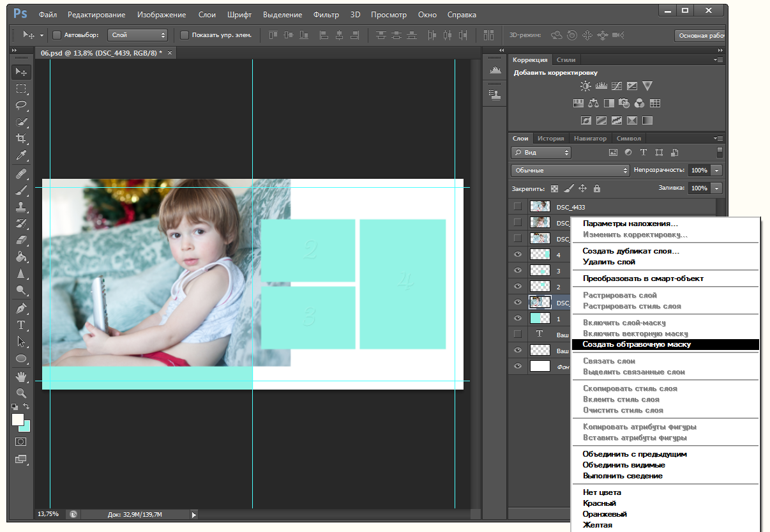Click the foreground color swatch
The height and width of the screenshot is (532, 770).
tap(17, 420)
